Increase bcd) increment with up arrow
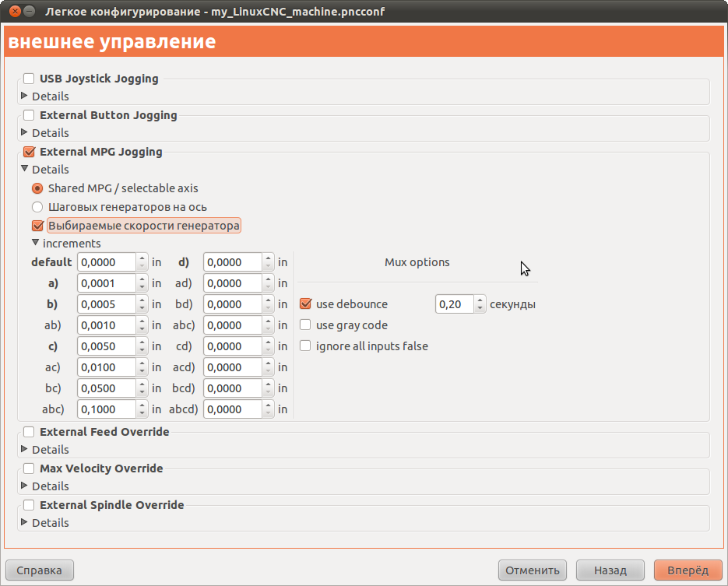This screenshot has width=728, height=586. tap(268, 384)
